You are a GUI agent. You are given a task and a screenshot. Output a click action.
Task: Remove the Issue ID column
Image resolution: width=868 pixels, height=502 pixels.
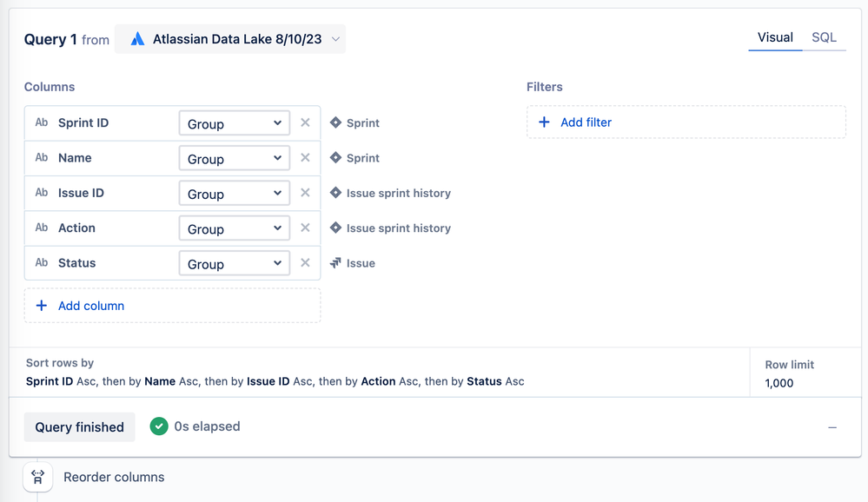point(305,193)
